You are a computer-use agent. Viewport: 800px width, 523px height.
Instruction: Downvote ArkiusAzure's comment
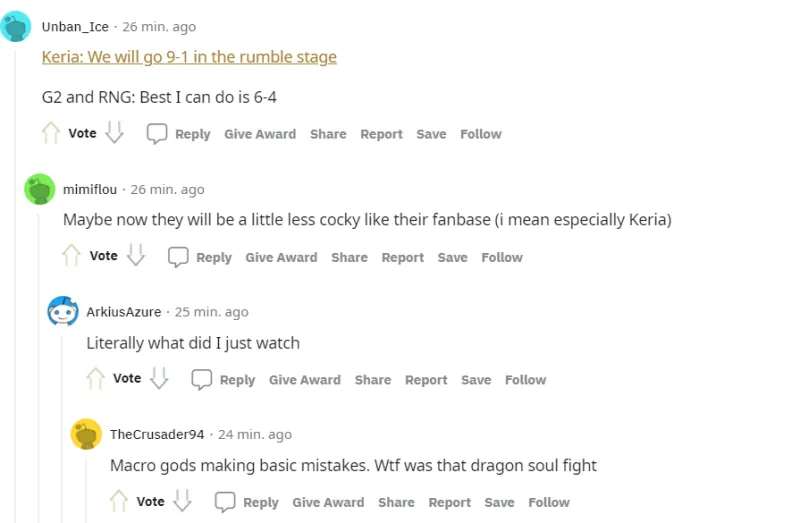click(159, 379)
